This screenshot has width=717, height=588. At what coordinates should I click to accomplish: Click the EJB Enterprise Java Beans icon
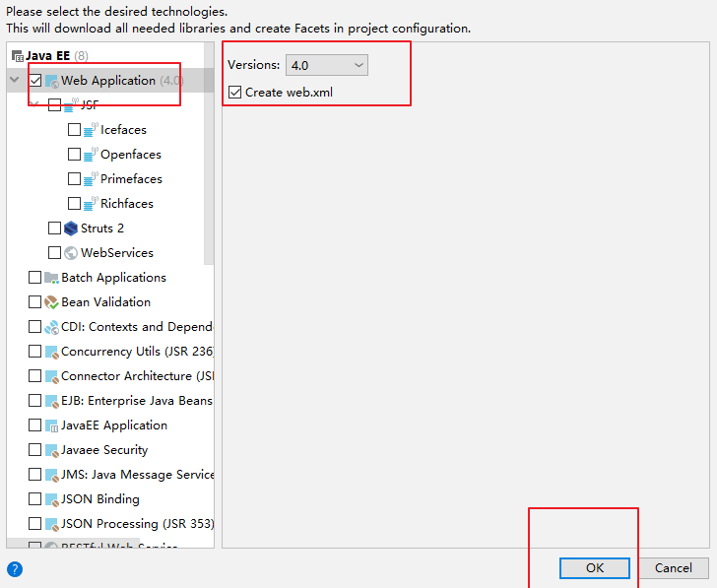51,401
